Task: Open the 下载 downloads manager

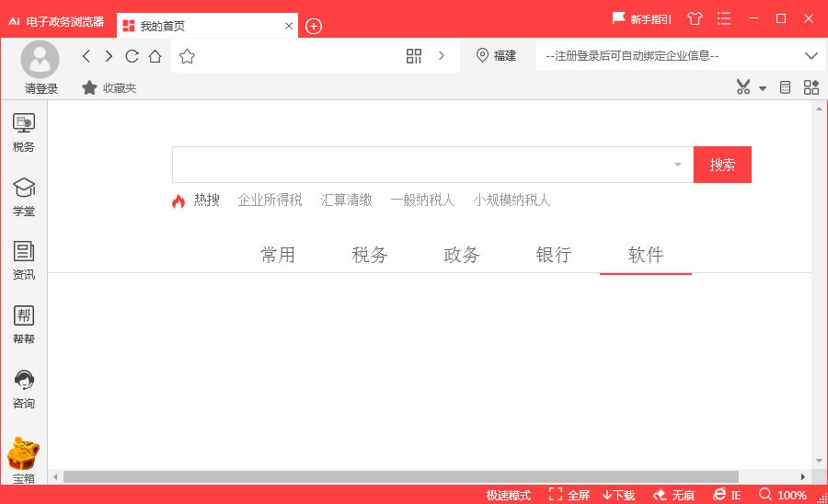Action: tap(618, 495)
